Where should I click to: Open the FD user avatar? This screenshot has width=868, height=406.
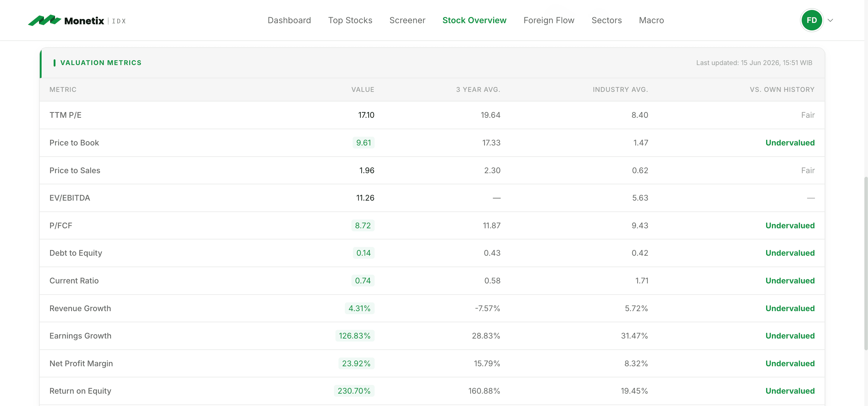pos(811,20)
